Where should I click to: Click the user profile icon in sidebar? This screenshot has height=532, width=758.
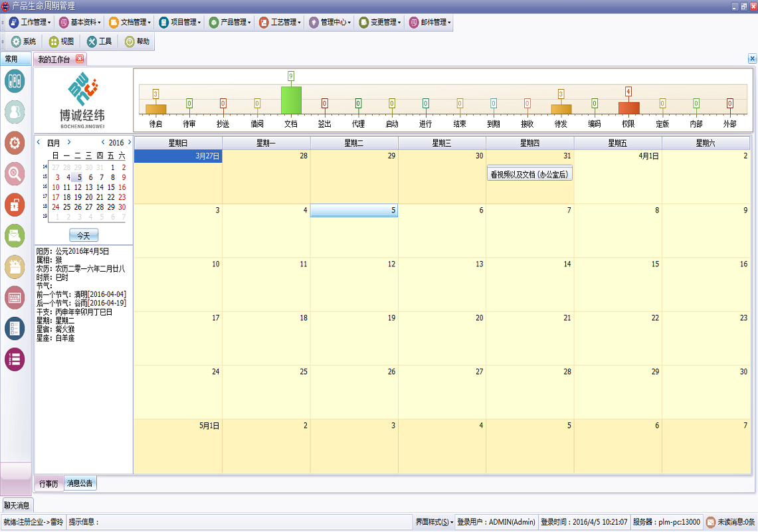click(15, 112)
